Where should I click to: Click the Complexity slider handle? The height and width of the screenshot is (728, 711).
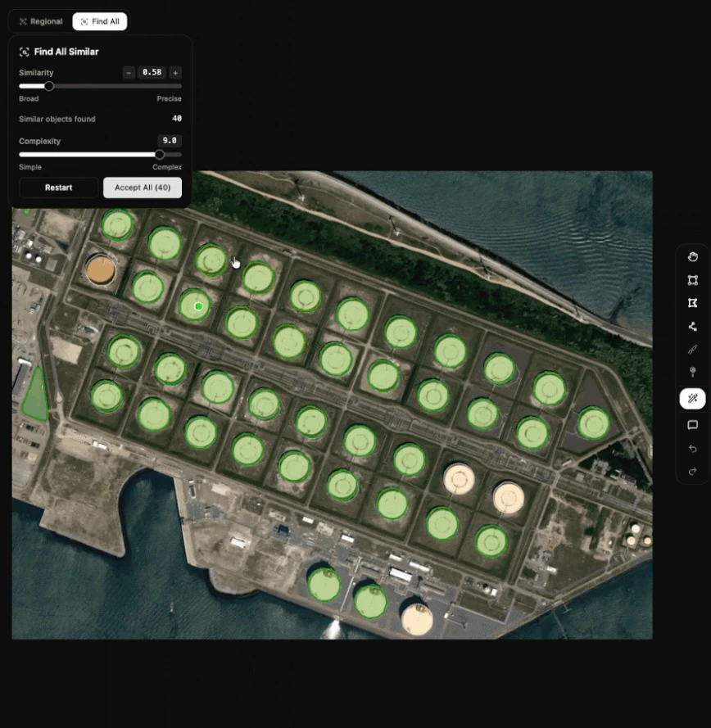point(159,154)
